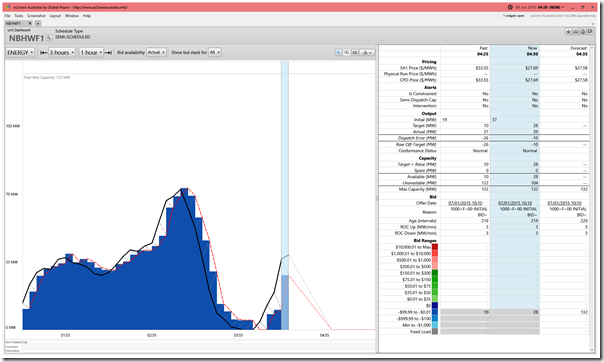Click the print icon in widget header
604x362 pixels.
575,32
